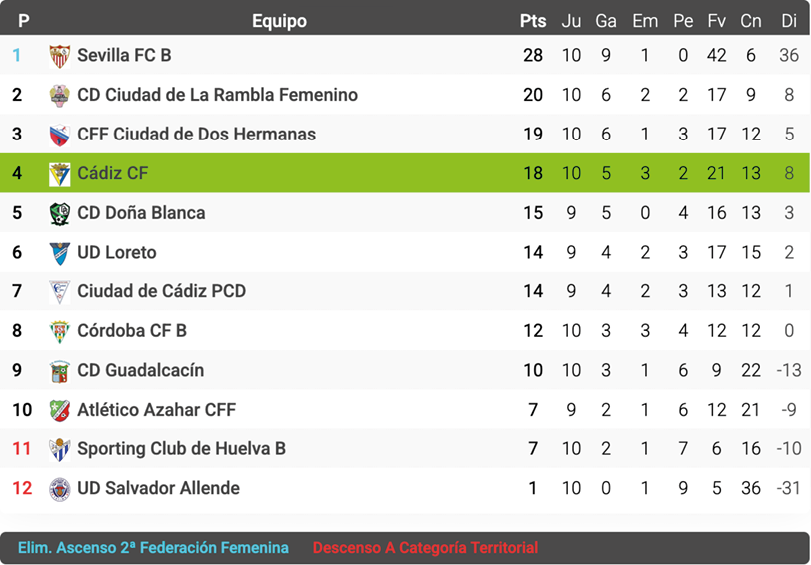Image resolution: width=811 pixels, height=565 pixels.
Task: Select the Equipo column header
Action: coord(279,21)
